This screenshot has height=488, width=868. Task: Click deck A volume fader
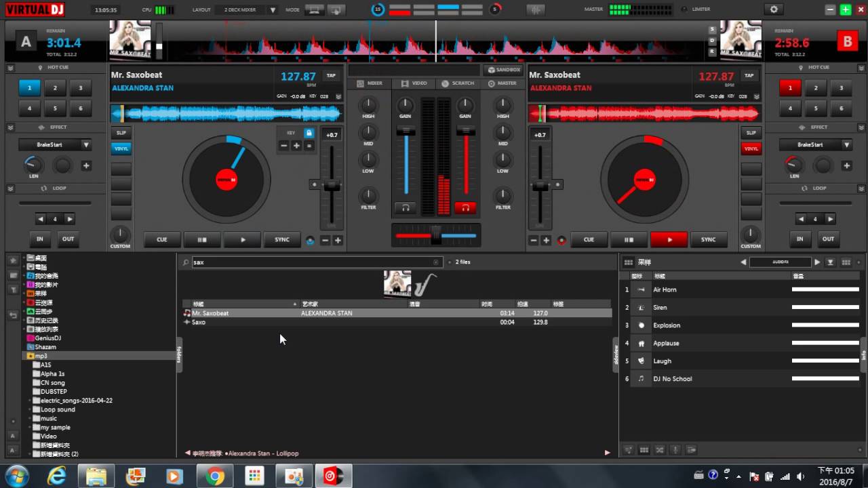(x=406, y=131)
